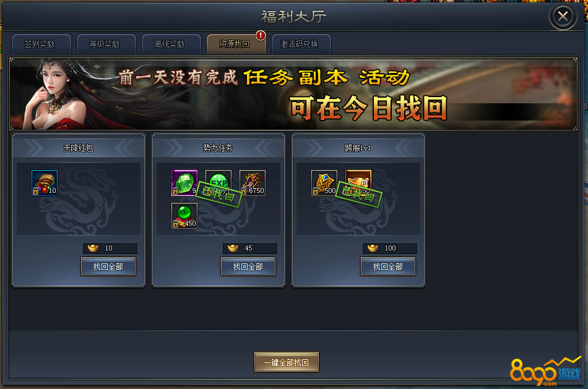Screen dimensions: 588x389
Task: Click the gold ingot chest reward icon
Action: click(358, 183)
